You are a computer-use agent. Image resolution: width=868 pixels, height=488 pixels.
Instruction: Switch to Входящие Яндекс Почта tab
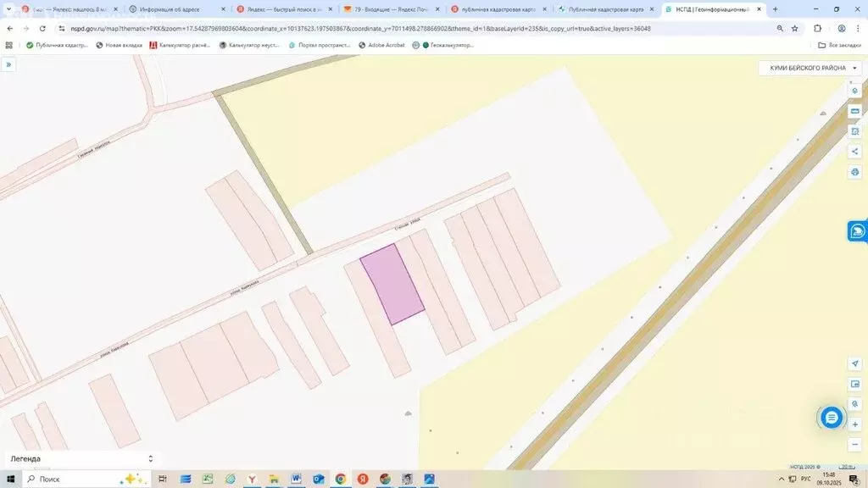[x=392, y=9]
